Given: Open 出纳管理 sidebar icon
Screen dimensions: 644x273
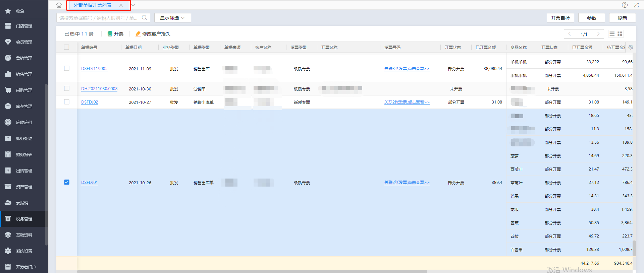Looking at the screenshot, I should pyautogui.click(x=8, y=170).
